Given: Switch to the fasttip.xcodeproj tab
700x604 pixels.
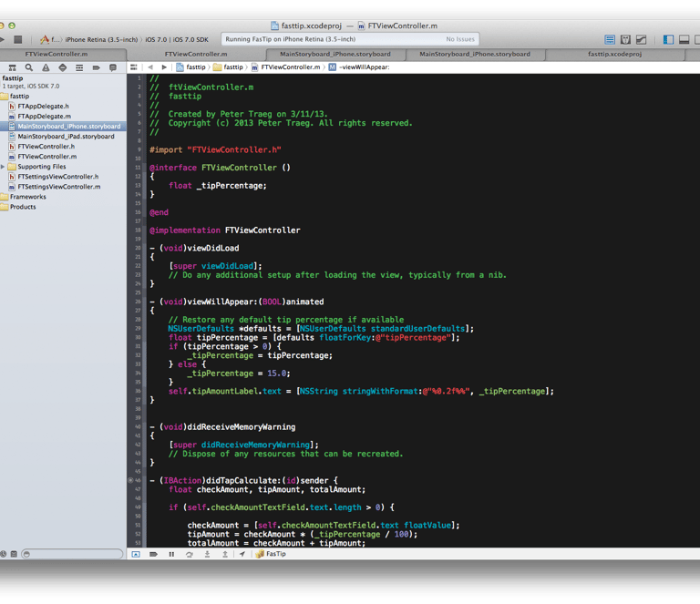Looking at the screenshot, I should pos(614,55).
